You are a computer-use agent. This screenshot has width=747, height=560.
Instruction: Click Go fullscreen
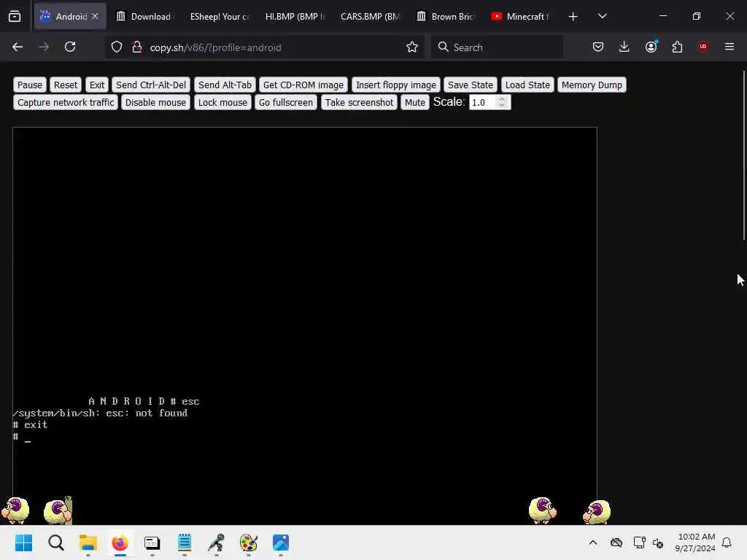(286, 102)
